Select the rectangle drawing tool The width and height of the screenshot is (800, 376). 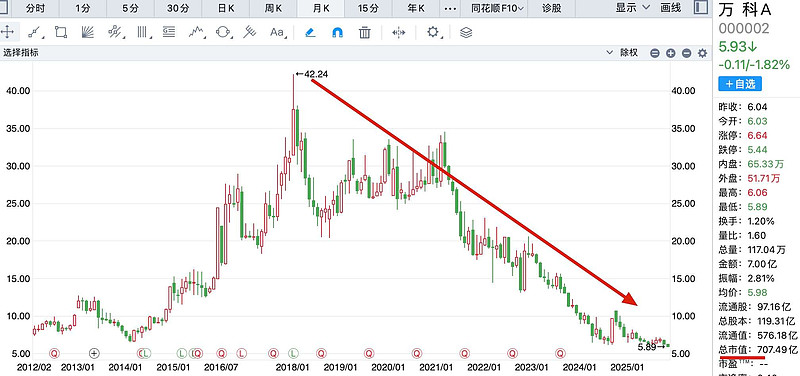click(61, 33)
